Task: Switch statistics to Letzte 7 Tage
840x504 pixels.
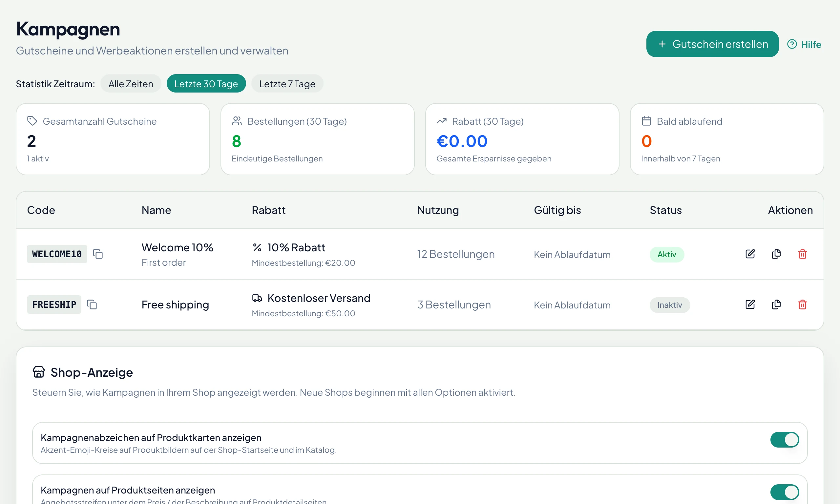Action: (287, 84)
